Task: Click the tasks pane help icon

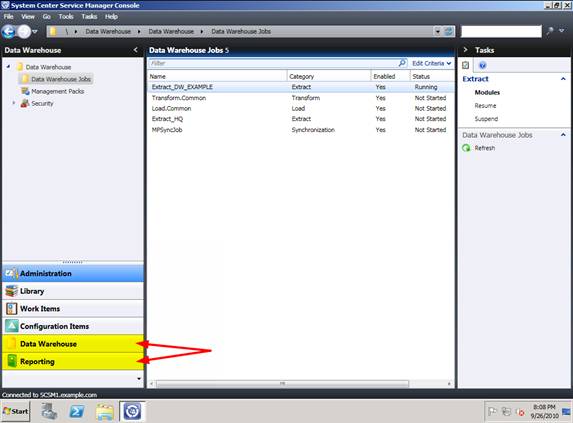Action: coord(482,65)
